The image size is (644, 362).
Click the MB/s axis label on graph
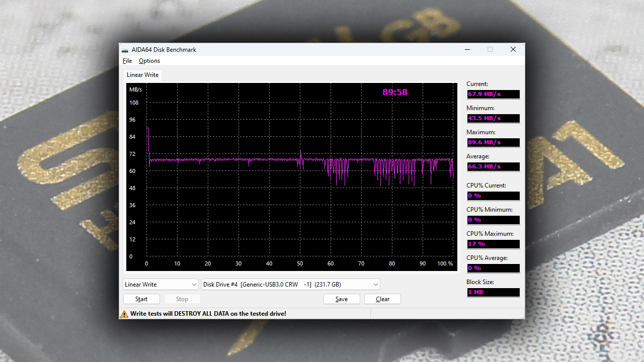(135, 89)
